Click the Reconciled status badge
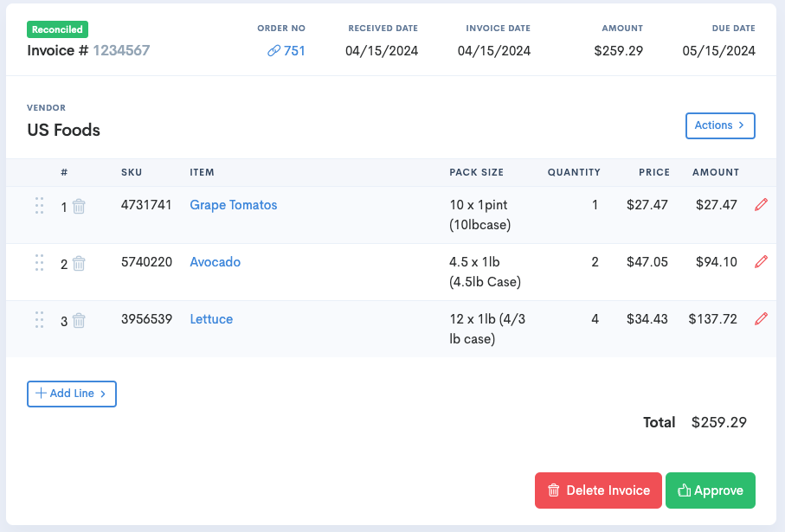785x532 pixels. tap(58, 29)
